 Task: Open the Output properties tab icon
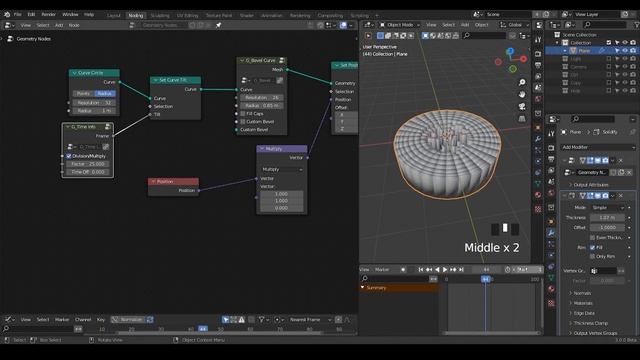point(551,159)
